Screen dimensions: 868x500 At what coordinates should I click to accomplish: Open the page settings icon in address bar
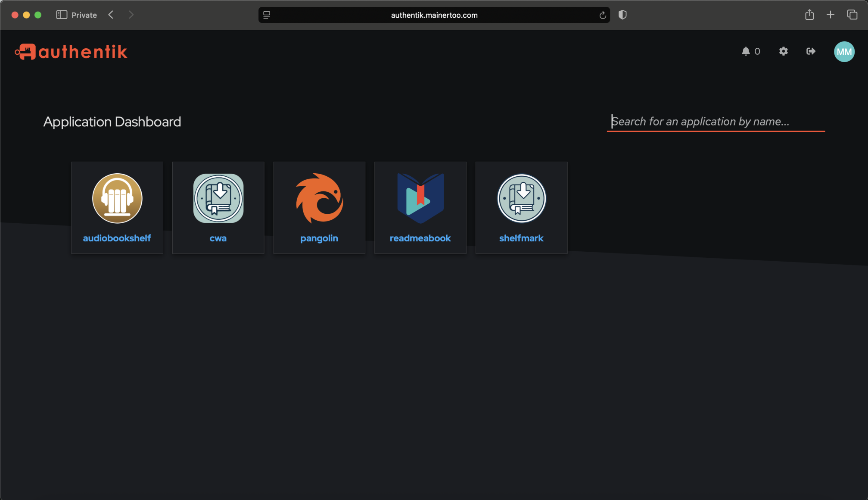(267, 15)
